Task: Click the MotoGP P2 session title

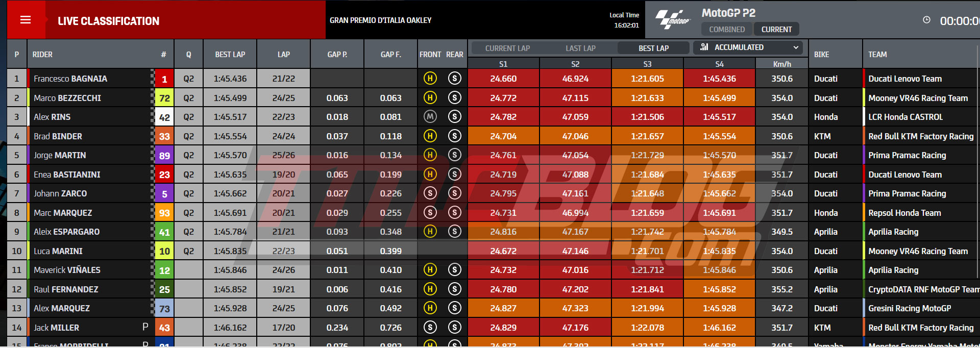Action: (x=728, y=13)
